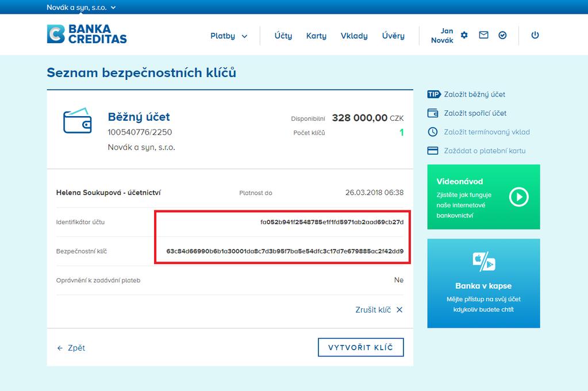Click the Ne value for Oprávnění k zadávání plateb

[399, 280]
